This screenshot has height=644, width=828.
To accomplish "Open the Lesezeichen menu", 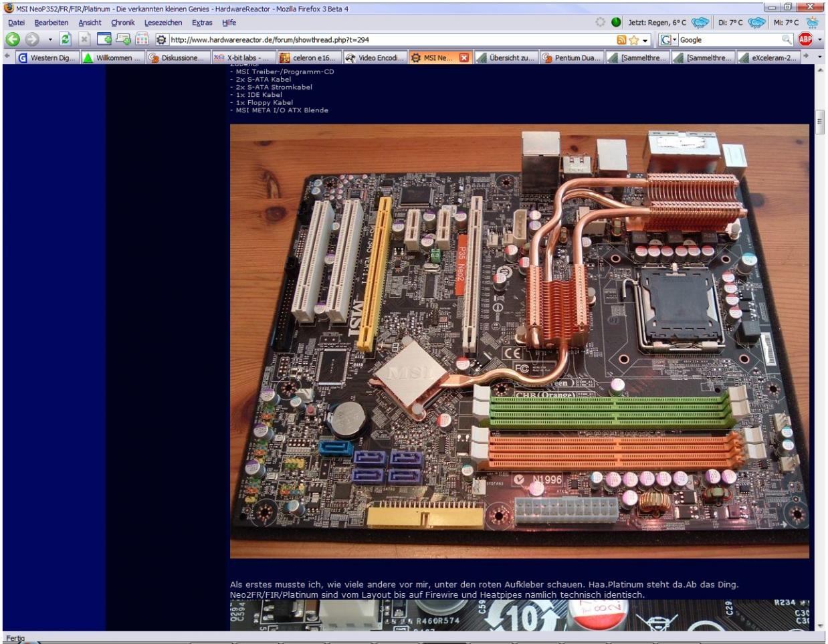I will pyautogui.click(x=163, y=23).
